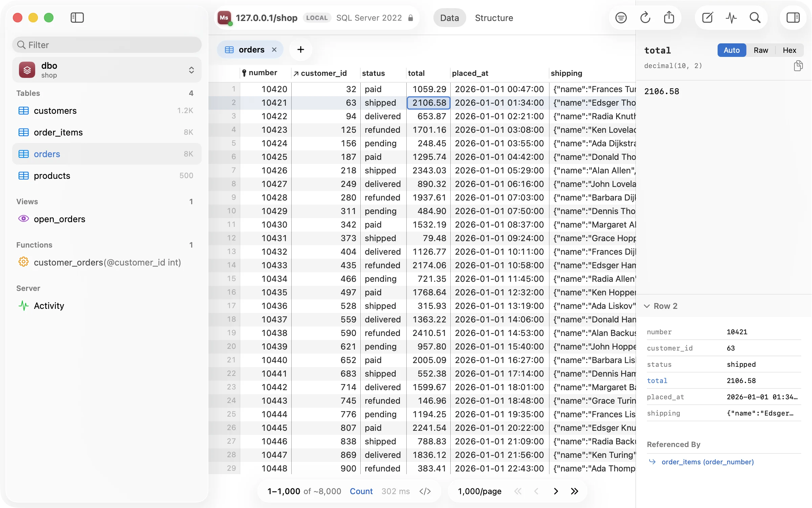Switch value display to Hex
The width and height of the screenshot is (812, 508).
coord(789,50)
